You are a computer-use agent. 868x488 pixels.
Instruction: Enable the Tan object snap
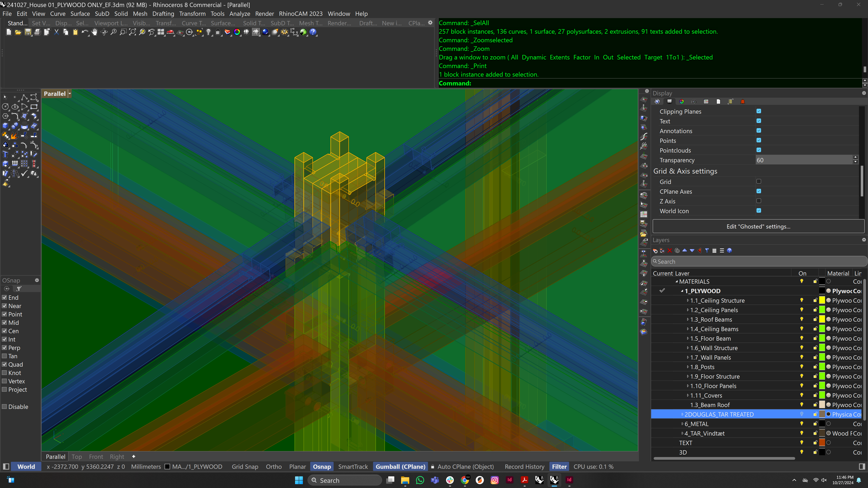(5, 356)
